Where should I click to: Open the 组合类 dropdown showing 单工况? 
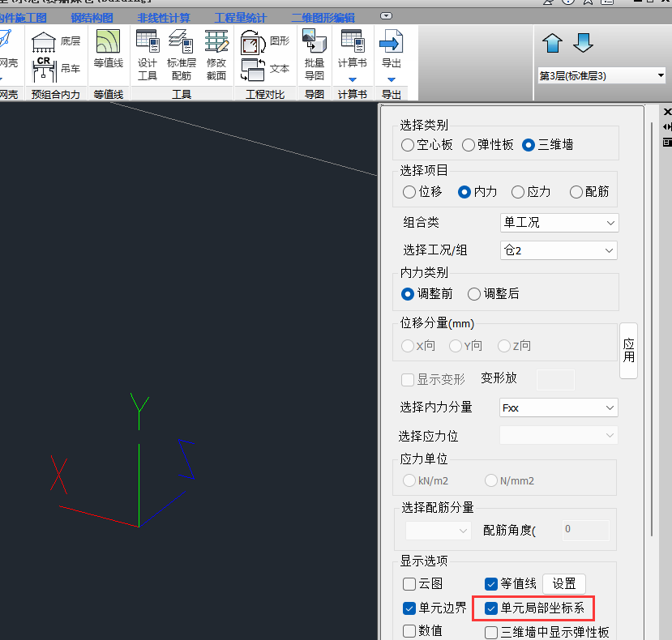click(x=559, y=223)
